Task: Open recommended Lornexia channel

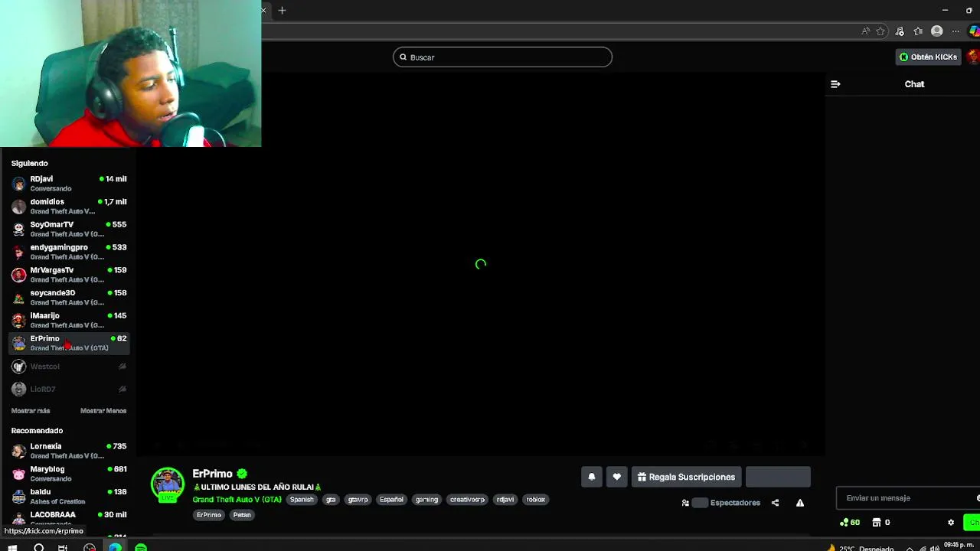Action: tap(69, 451)
